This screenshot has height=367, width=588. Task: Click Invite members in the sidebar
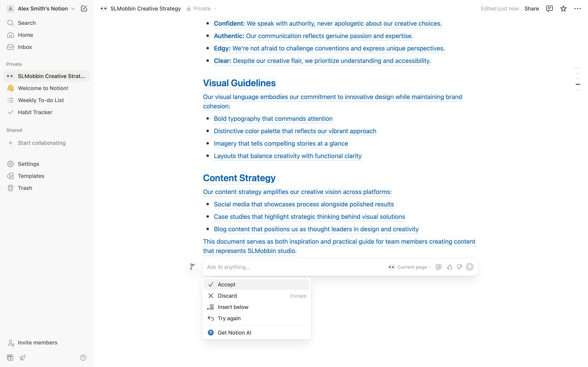37,343
